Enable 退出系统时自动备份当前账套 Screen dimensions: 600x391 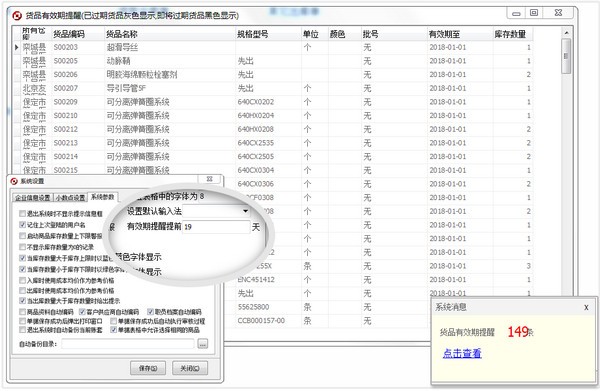[23, 330]
